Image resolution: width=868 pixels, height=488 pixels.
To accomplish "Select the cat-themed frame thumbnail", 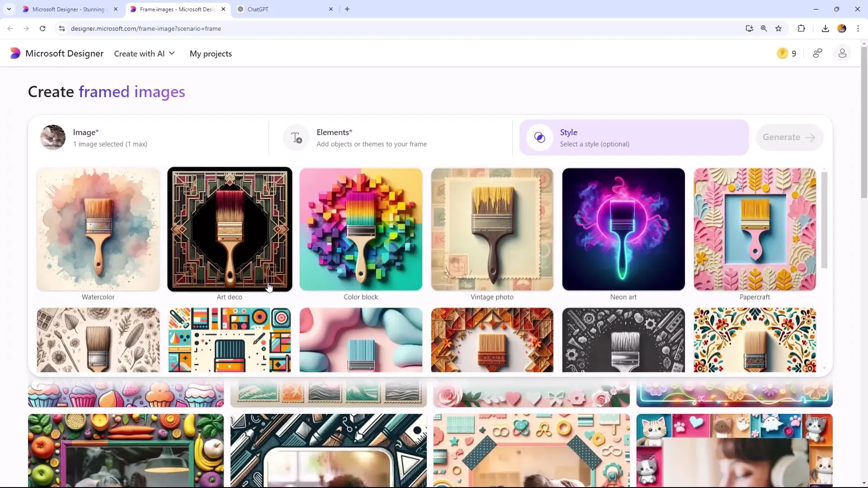I will tap(734, 450).
